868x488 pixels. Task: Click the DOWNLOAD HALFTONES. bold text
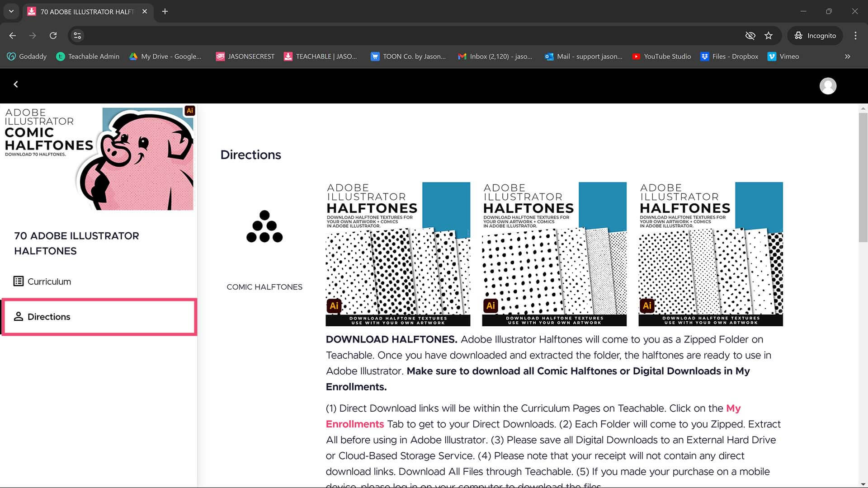pos(392,339)
